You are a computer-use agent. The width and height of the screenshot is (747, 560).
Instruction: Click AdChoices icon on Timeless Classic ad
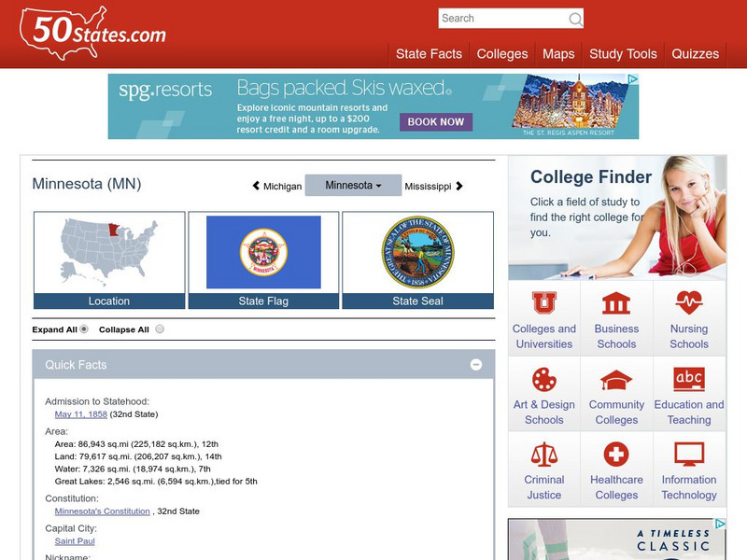720,524
